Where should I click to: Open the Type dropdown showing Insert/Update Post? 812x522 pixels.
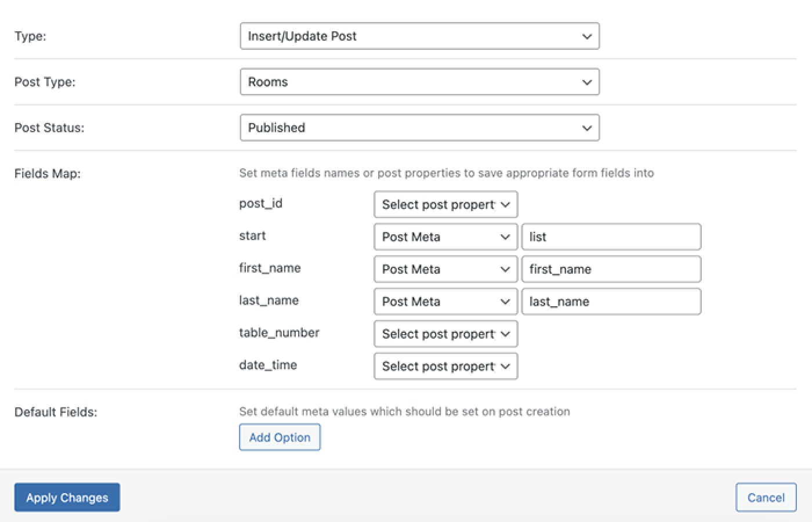coord(419,36)
